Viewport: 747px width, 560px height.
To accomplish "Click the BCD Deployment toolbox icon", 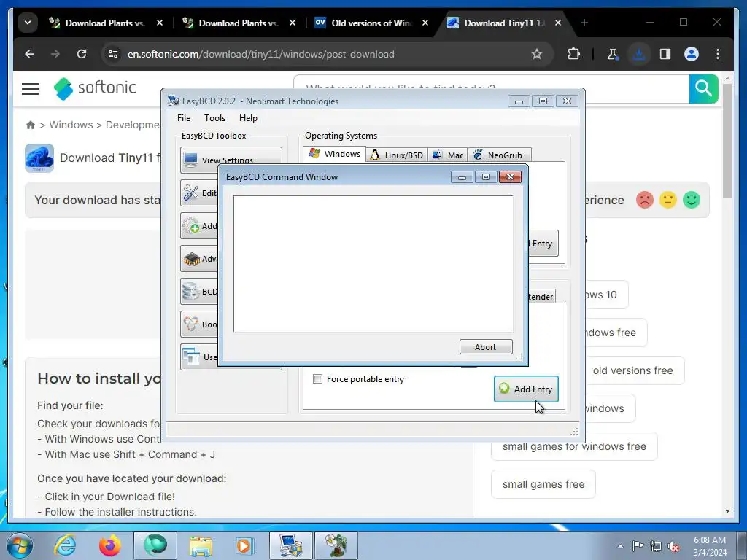I will (191, 324).
